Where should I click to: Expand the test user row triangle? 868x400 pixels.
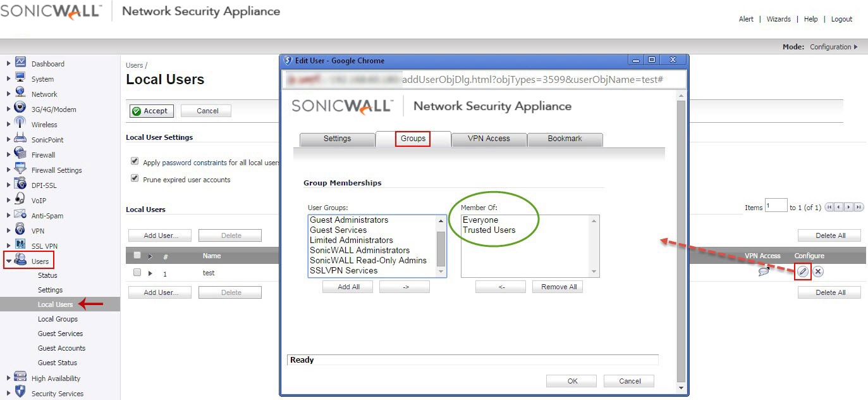point(150,273)
